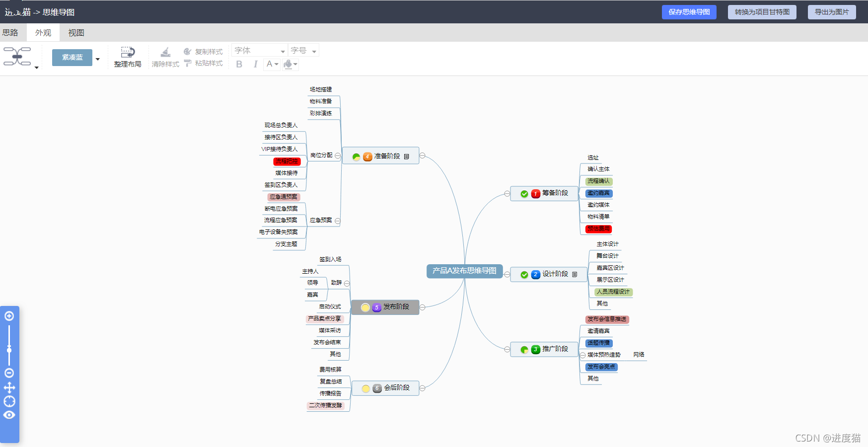Click yellow progress circle on 会后阶段
Viewport: 868px width, 447px height.
pyautogui.click(x=366, y=388)
